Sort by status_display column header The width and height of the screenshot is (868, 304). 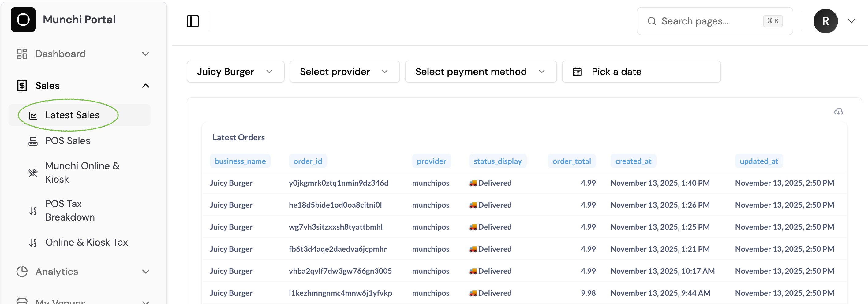[x=498, y=161]
